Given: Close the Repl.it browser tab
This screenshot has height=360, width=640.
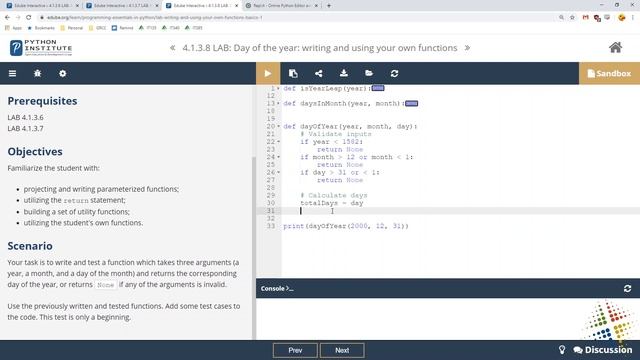Looking at the screenshot, I should click(316, 6).
